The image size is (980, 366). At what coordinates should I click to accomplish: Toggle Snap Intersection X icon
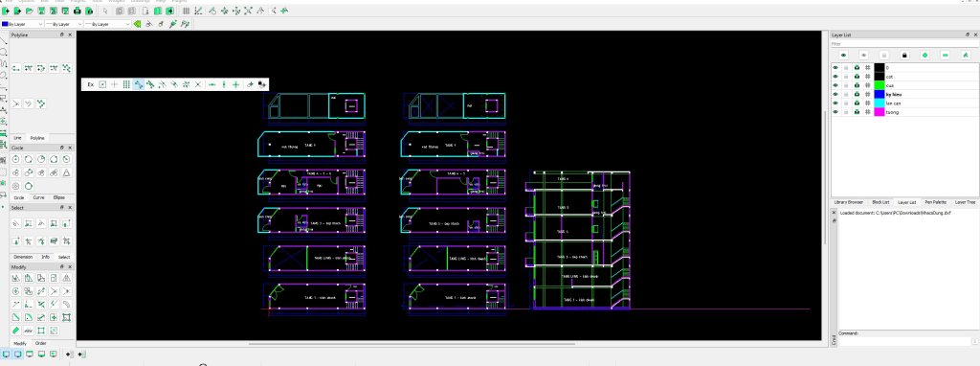point(198,84)
